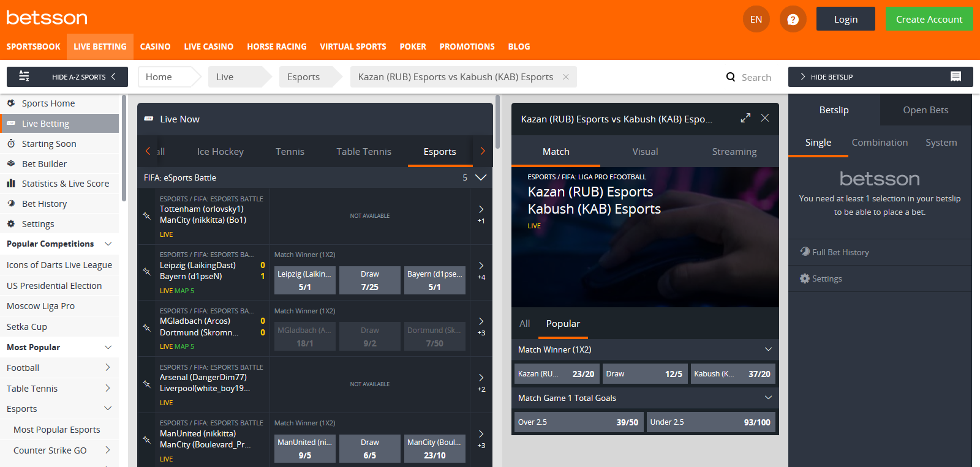Collapse the Most Popular section

click(x=108, y=347)
